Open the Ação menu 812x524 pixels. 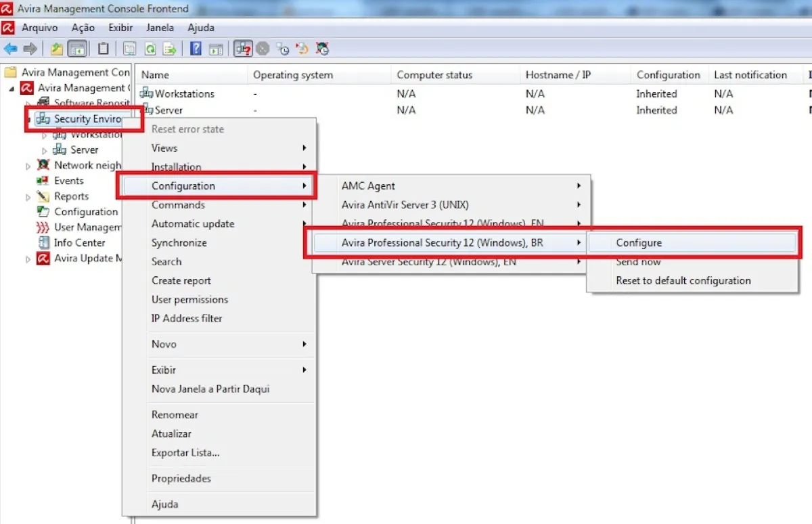click(x=83, y=28)
